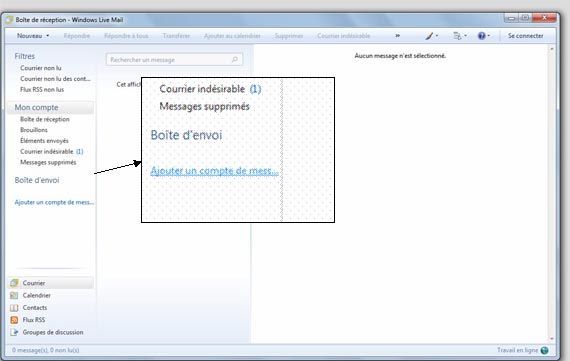Click Ajouter un compte de messagerie link in sidebar

tap(54, 202)
